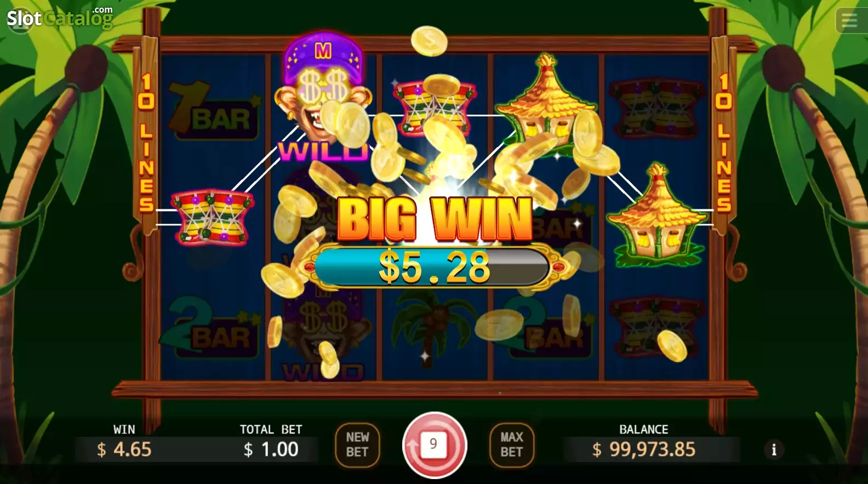Click the WIN $4.65 display
868x484 pixels.
click(x=124, y=443)
